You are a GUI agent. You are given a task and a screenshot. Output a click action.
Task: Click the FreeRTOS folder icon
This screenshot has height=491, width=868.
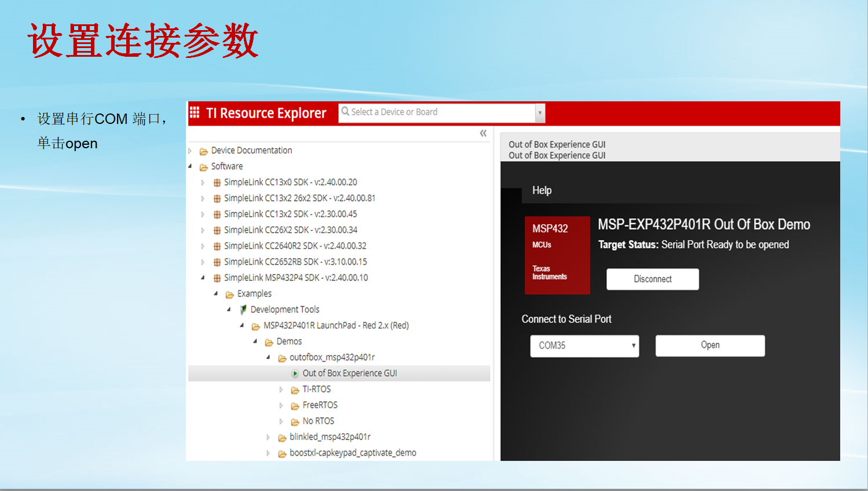coord(295,405)
